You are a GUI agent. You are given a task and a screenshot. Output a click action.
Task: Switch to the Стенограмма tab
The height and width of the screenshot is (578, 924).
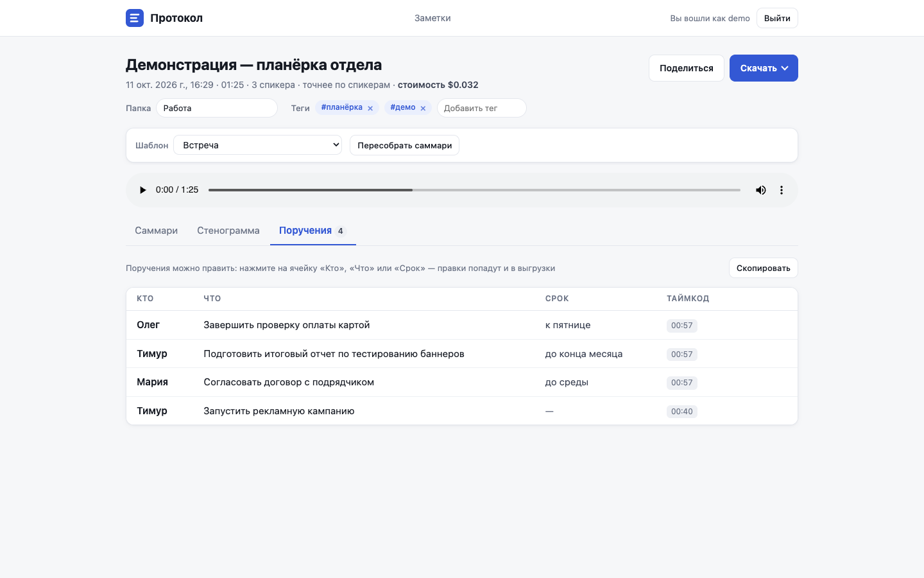tap(228, 231)
